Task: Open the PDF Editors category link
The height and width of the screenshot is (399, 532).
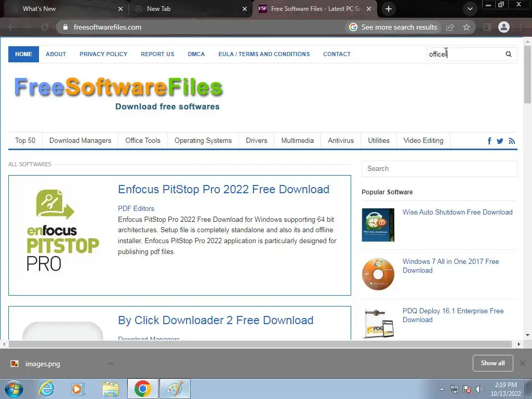Action: 136,208
